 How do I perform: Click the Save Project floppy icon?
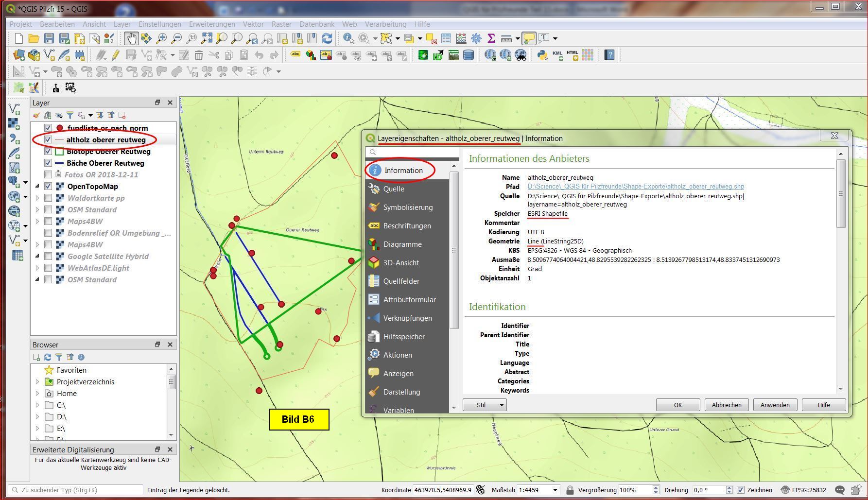click(x=49, y=38)
